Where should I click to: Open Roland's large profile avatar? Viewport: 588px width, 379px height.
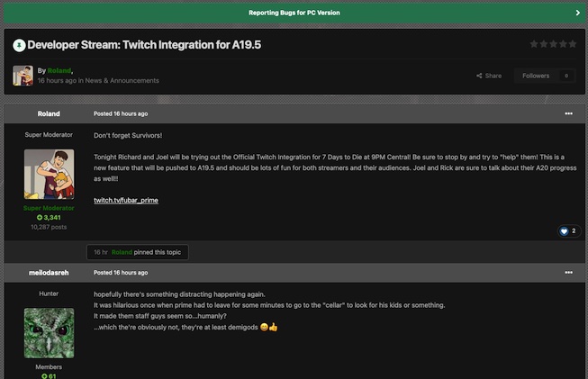point(49,174)
